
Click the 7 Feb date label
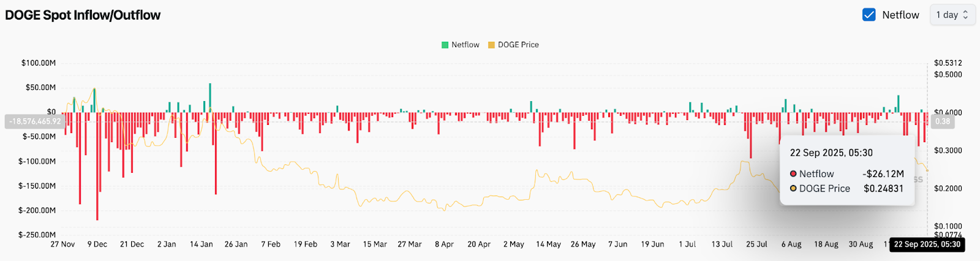click(271, 244)
